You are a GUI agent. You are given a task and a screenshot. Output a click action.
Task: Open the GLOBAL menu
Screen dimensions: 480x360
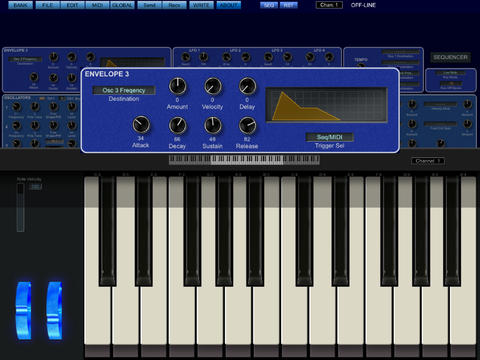(122, 5)
